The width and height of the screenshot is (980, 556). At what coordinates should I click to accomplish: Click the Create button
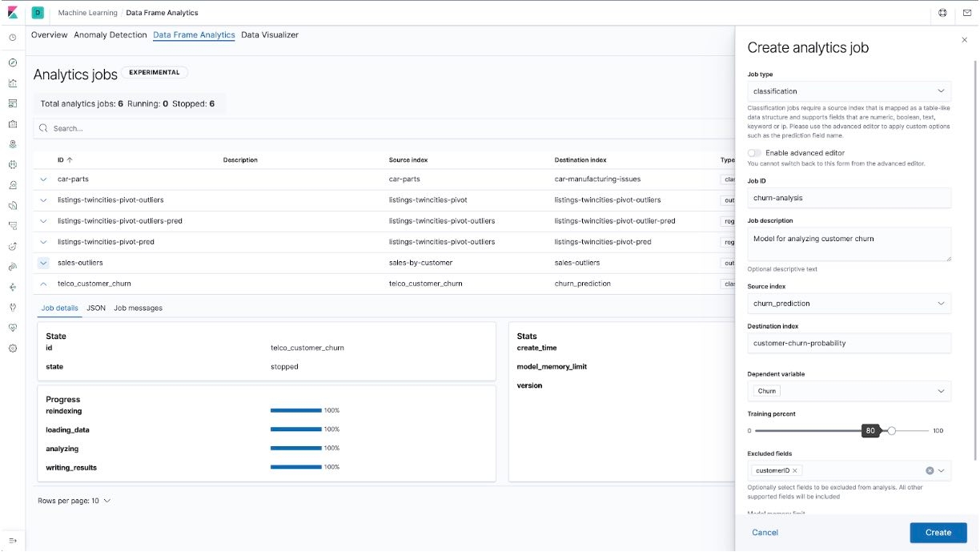pyautogui.click(x=938, y=532)
